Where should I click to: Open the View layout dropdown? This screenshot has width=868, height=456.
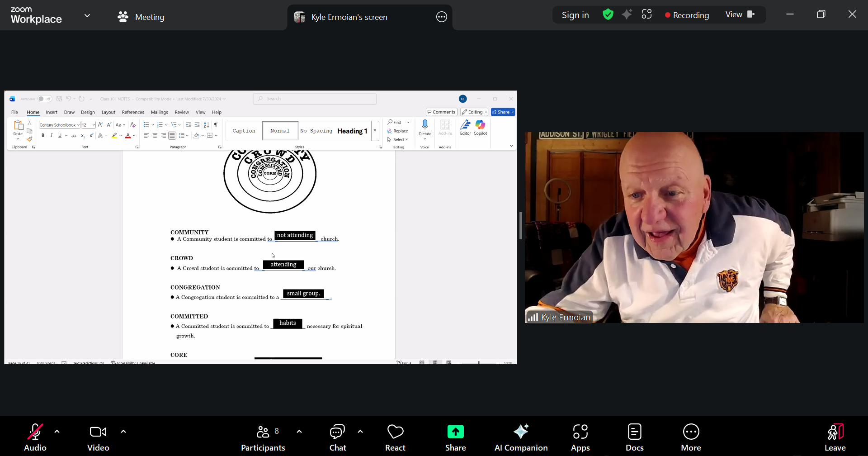pyautogui.click(x=740, y=15)
